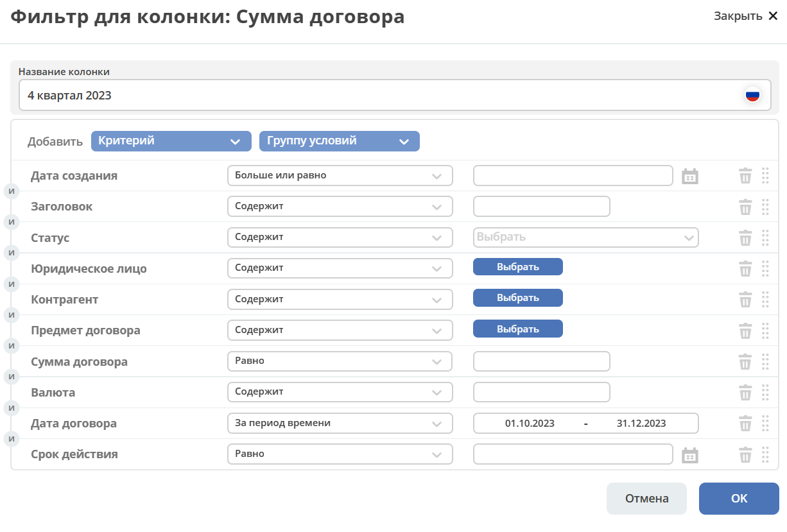The height and width of the screenshot is (532, 787).
Task: Click Выбрать button for Юридическое лицо
Action: pos(518,267)
